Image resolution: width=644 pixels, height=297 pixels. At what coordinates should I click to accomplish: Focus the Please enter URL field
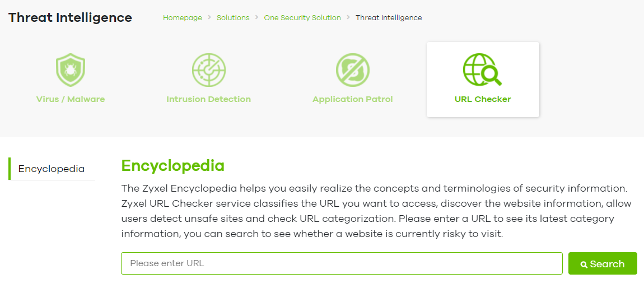point(342,263)
